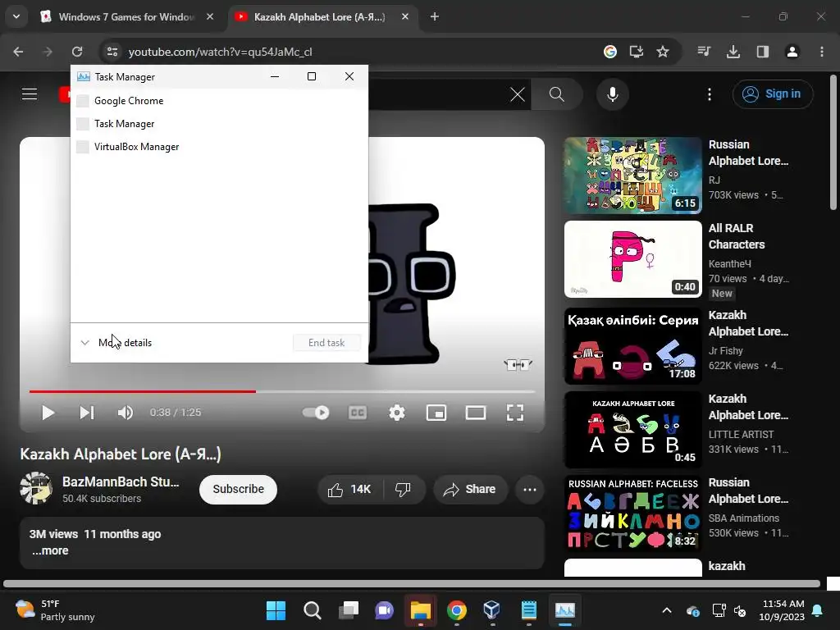Open All RALR Characters video thumbnail
This screenshot has height=630, width=840.
pos(632,259)
